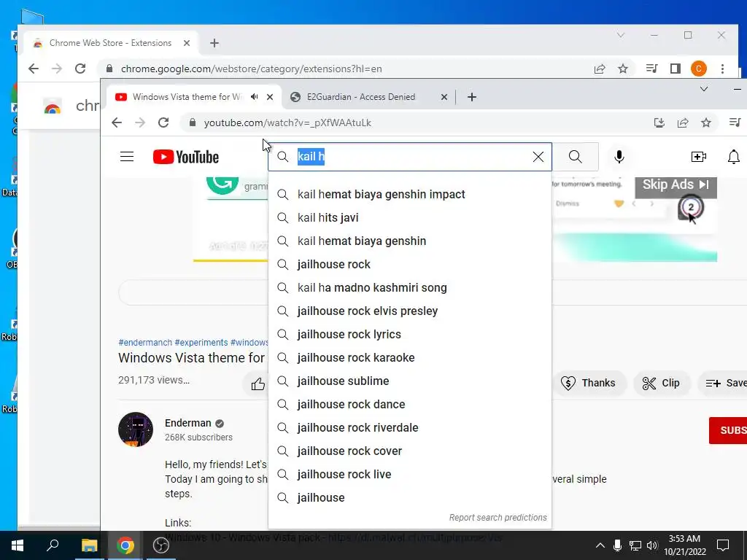Open the Chrome profile avatar C

[x=698, y=69]
